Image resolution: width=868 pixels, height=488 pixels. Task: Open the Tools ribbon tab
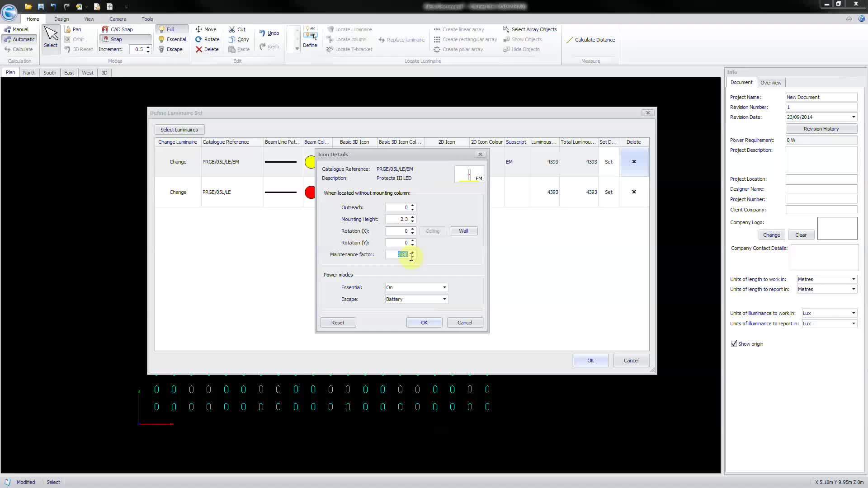click(147, 19)
